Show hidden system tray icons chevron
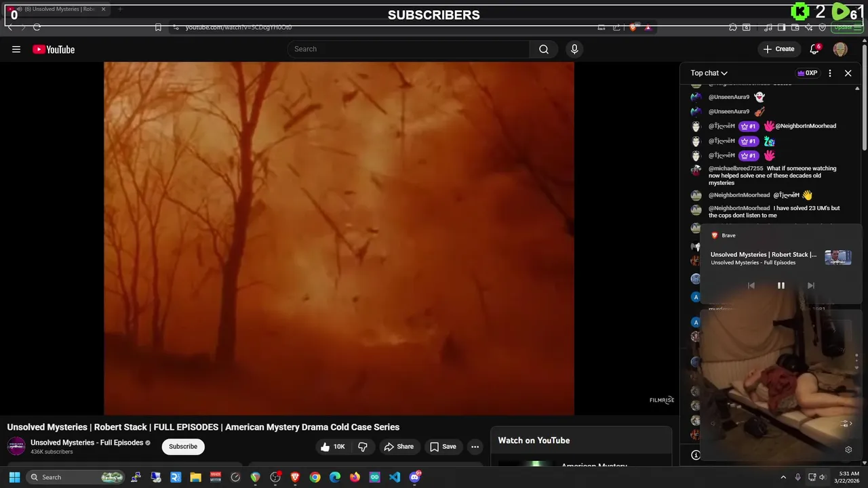This screenshot has height=488, width=868. 783,477
